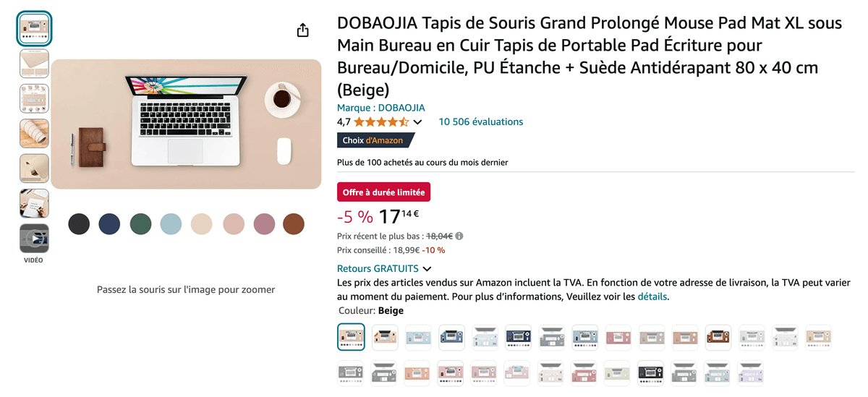Choose the brown mat color variant
Screen dimensions: 868x397
pos(717,337)
